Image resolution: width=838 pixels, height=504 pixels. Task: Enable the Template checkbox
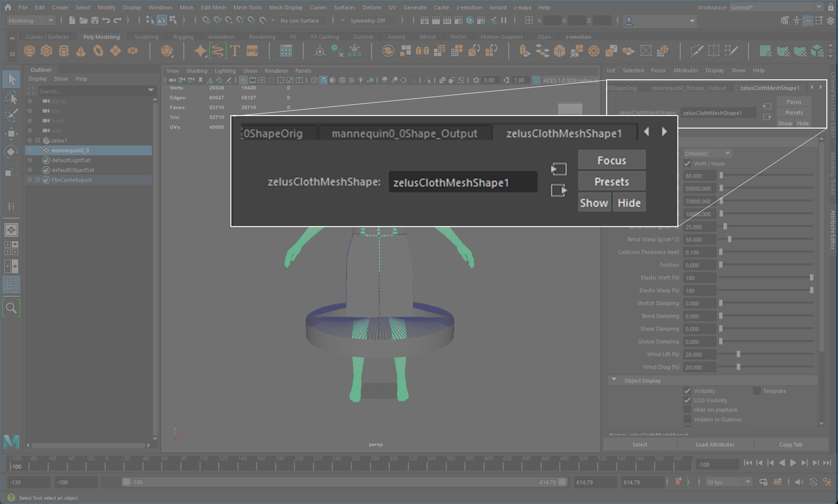757,391
